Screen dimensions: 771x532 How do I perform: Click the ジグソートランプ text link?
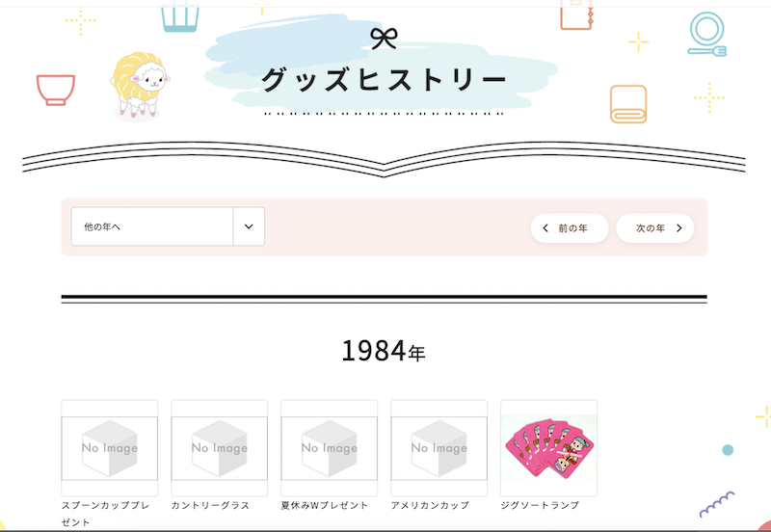click(540, 505)
